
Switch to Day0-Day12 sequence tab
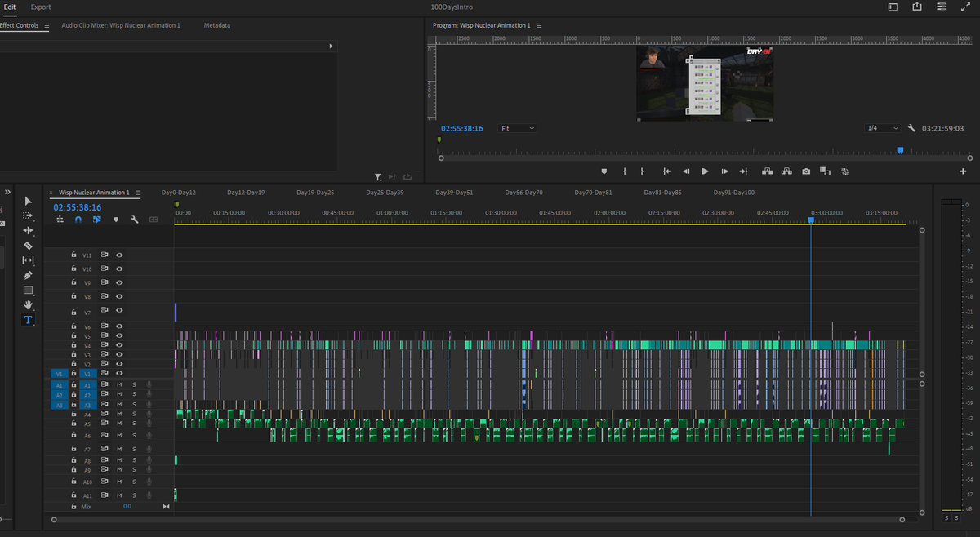(179, 193)
